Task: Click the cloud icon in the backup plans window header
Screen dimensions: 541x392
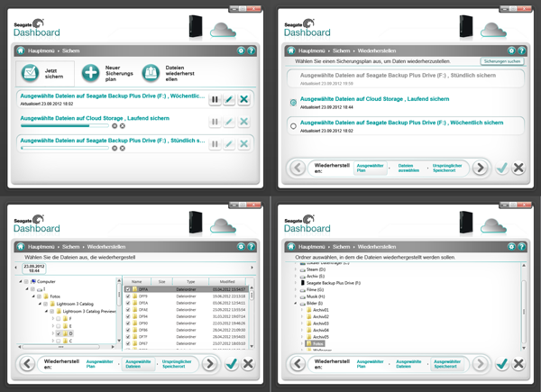Action: [224, 30]
